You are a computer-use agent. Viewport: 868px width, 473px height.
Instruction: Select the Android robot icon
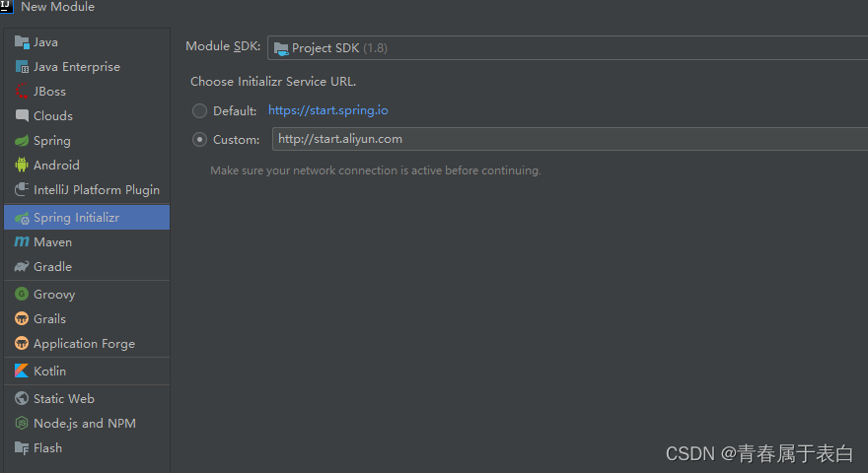pos(22,165)
